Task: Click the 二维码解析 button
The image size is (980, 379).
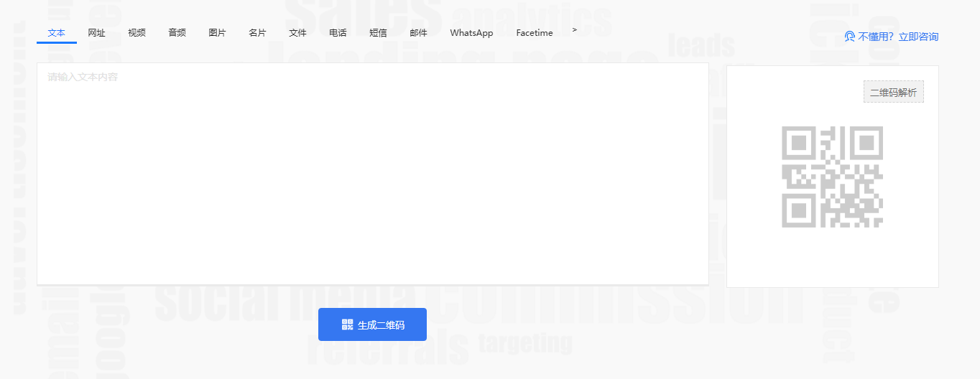Action: click(893, 92)
